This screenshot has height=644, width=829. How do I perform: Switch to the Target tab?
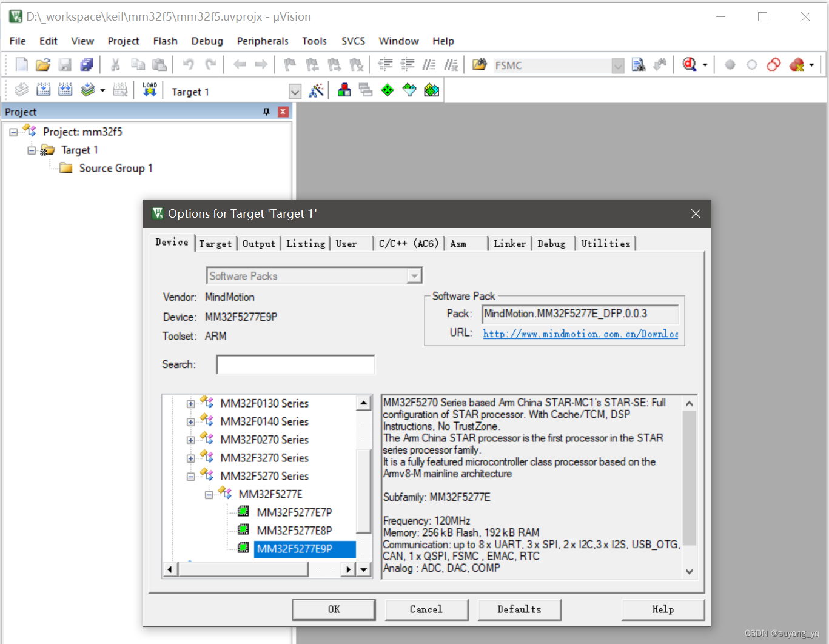(215, 244)
